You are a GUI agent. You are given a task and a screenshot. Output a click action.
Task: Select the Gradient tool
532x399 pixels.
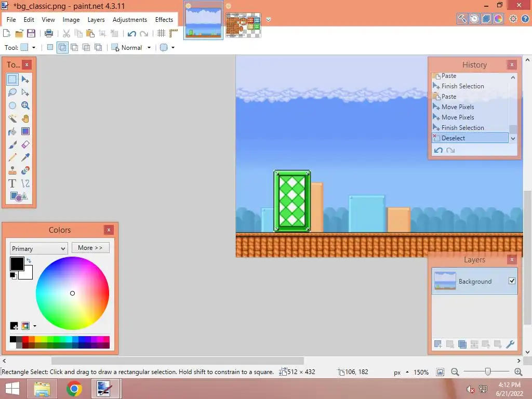pyautogui.click(x=25, y=131)
